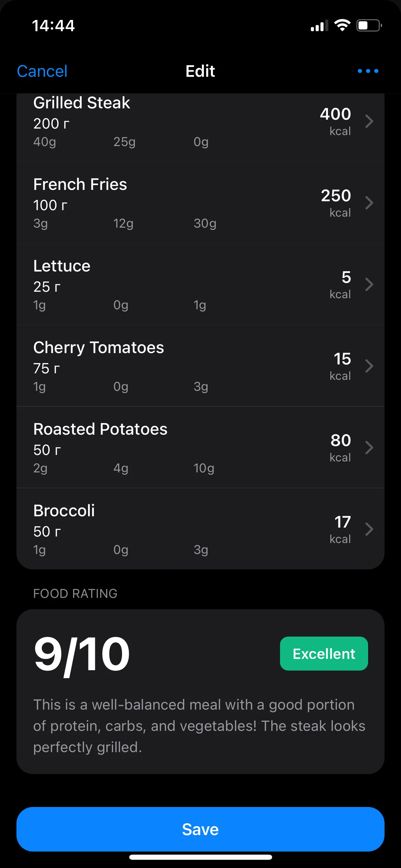Tap the cellular signal bars icon
The height and width of the screenshot is (868, 401).
coord(319,26)
